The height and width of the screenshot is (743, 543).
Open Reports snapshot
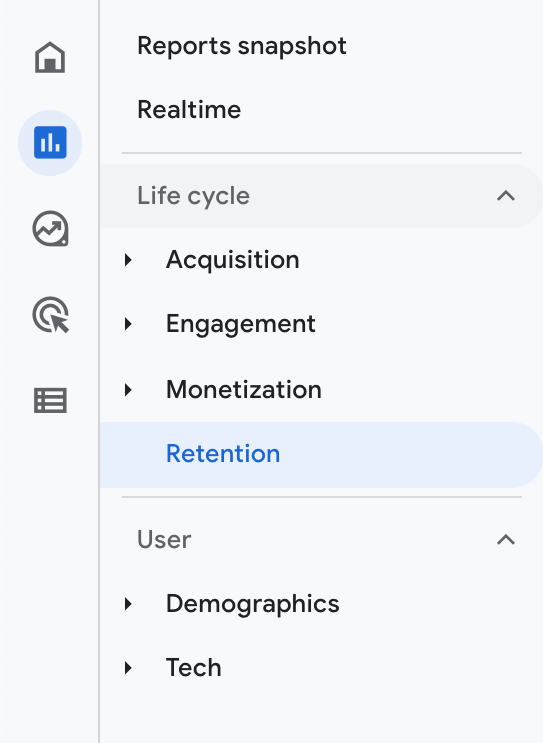(x=242, y=46)
